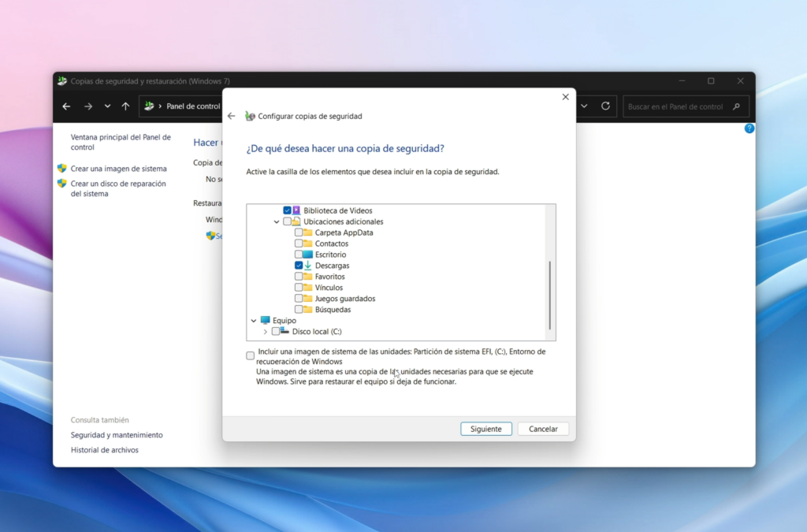Click the Siguiente button
The height and width of the screenshot is (532, 807).
click(486, 429)
